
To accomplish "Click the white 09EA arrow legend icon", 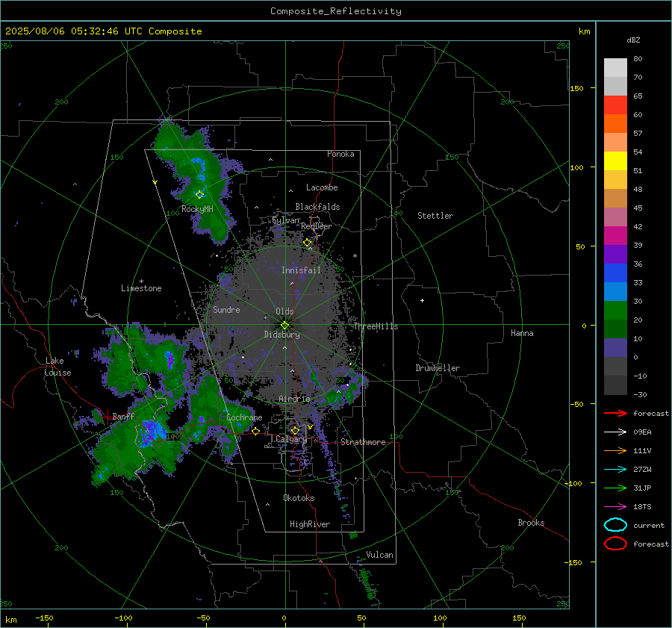I will coord(615,432).
